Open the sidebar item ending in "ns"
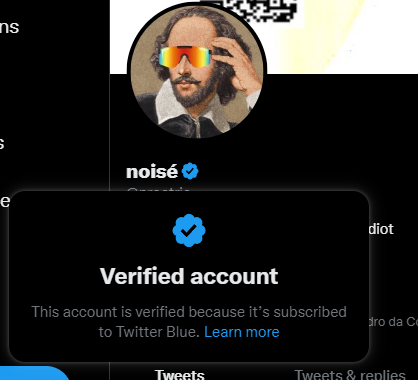Image resolution: width=418 pixels, height=380 pixels. click(9, 27)
